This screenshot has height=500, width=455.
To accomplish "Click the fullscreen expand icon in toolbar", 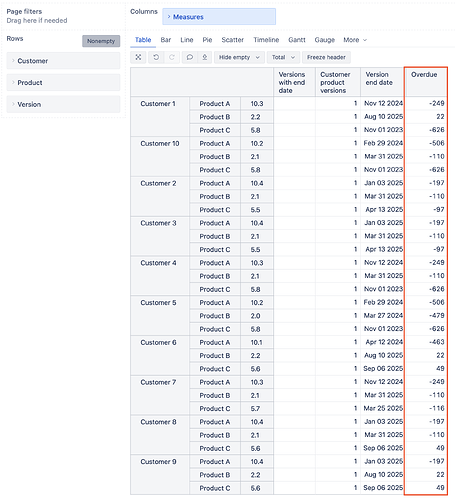I will (138, 57).
